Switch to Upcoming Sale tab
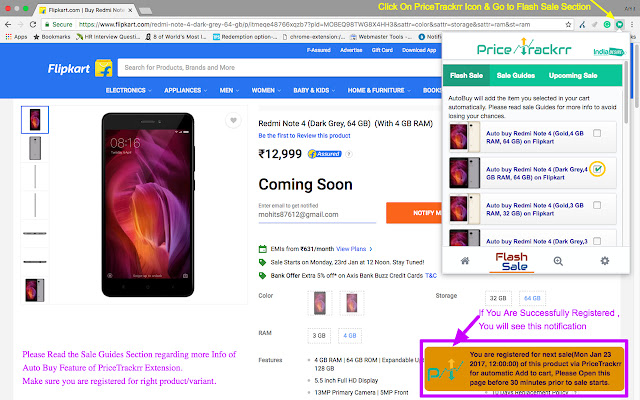This screenshot has width=640, height=400. point(573,75)
